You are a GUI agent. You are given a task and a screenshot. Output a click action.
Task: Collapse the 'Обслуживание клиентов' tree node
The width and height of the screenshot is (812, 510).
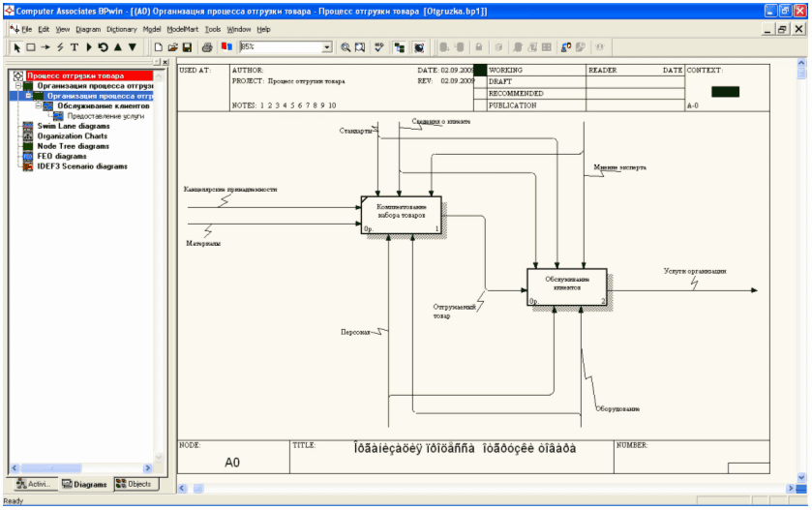39,105
